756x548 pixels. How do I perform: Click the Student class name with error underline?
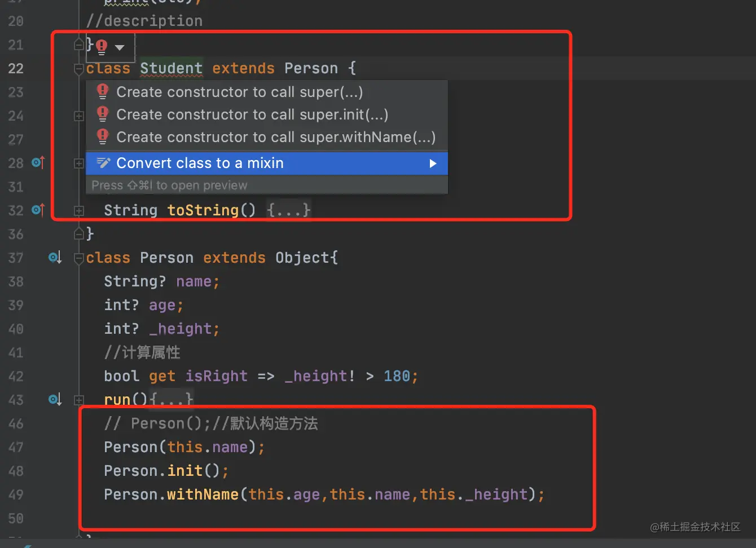(171, 68)
